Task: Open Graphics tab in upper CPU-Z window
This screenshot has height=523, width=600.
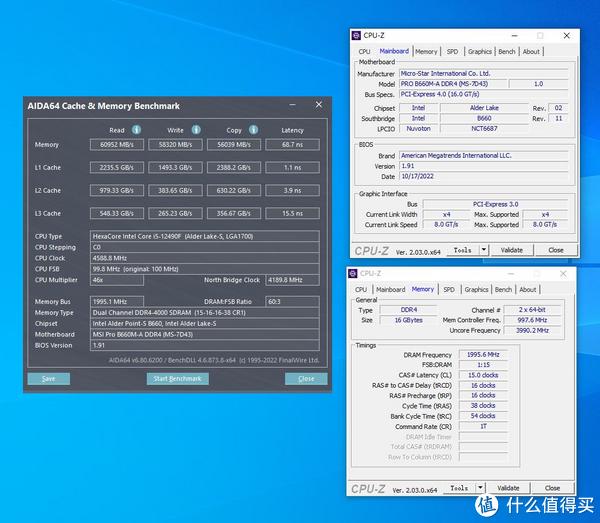Action: pyautogui.click(x=479, y=52)
